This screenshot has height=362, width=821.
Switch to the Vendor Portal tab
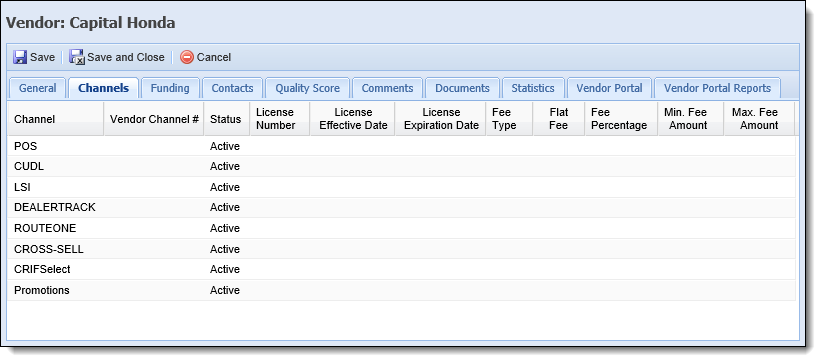pos(609,88)
